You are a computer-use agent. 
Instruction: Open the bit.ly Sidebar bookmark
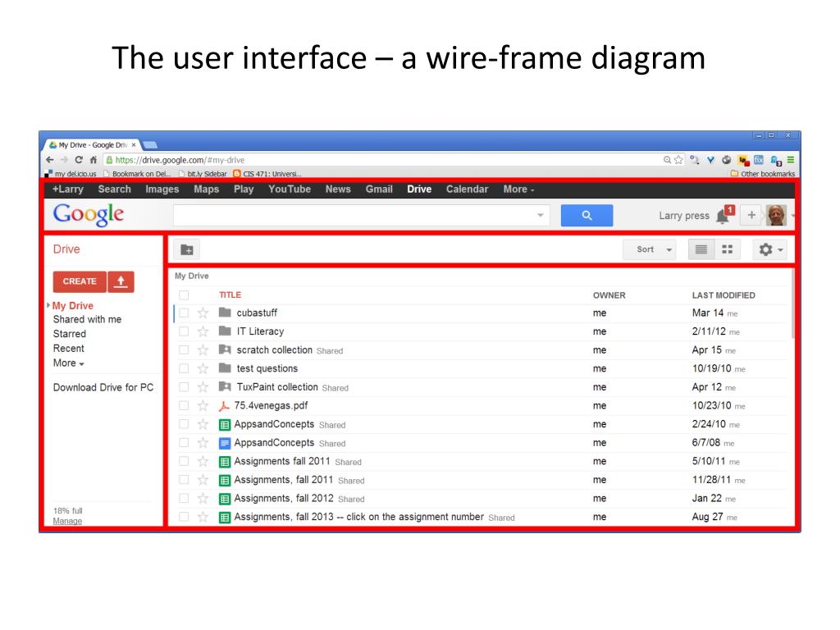(x=203, y=174)
